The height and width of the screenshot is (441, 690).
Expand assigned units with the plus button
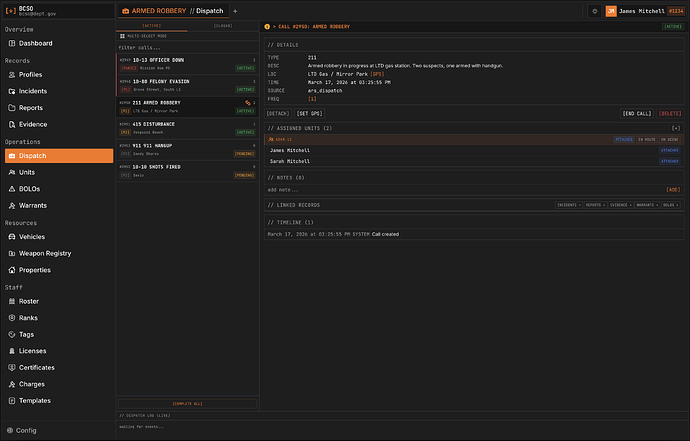click(x=675, y=129)
